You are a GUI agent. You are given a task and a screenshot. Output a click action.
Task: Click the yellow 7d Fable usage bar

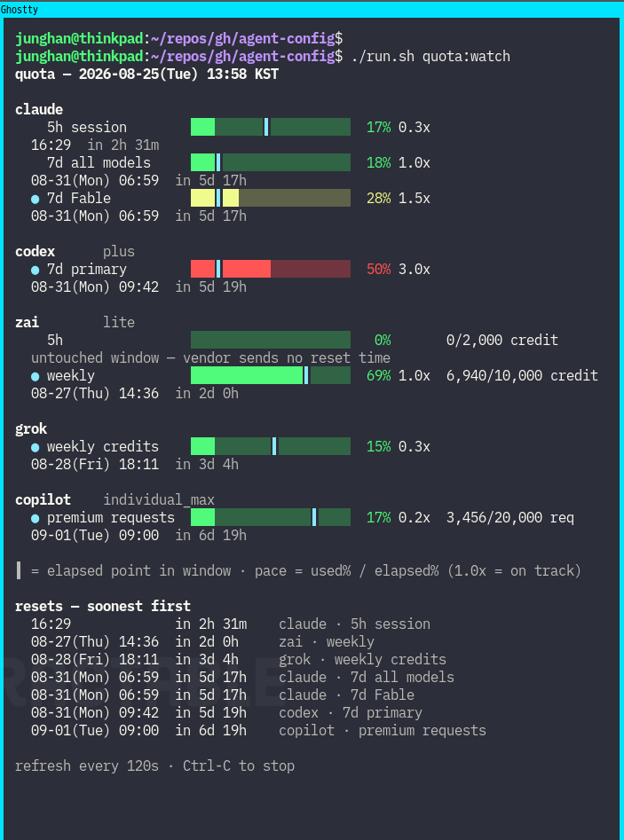click(x=271, y=198)
